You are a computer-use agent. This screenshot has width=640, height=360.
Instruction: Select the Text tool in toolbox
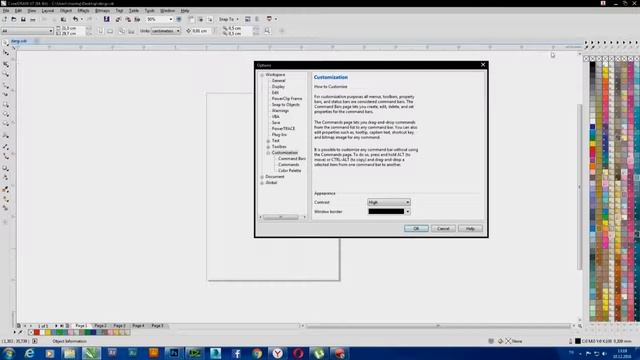pos(6,136)
